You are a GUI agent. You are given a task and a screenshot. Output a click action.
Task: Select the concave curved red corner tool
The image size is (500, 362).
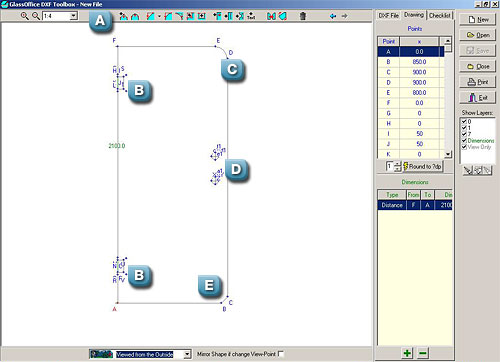(168, 16)
